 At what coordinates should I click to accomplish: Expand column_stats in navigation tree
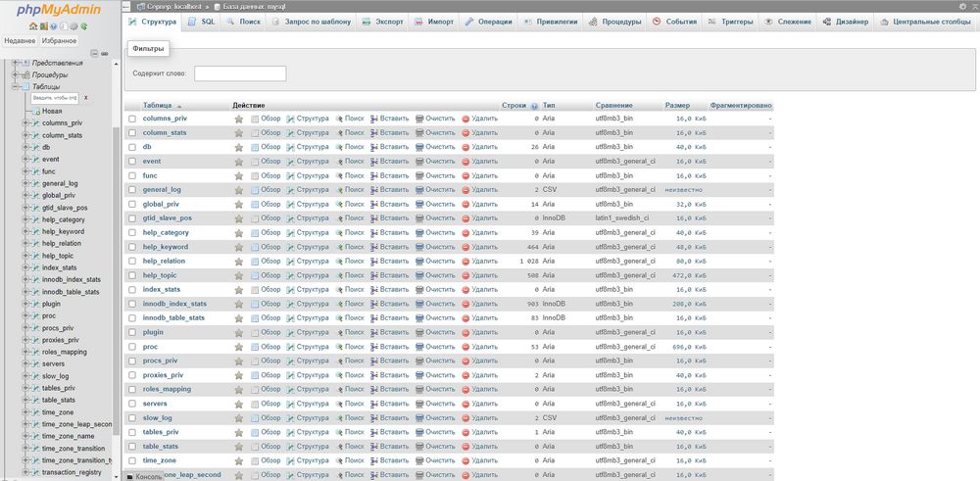pos(25,135)
